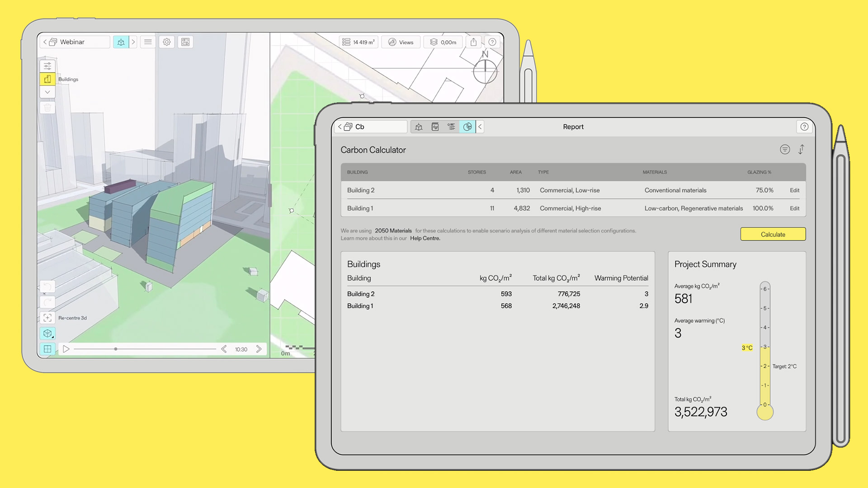Open the gear settings icon in the Webinar toolbar
Viewport: 868px width, 488px height.
(167, 42)
